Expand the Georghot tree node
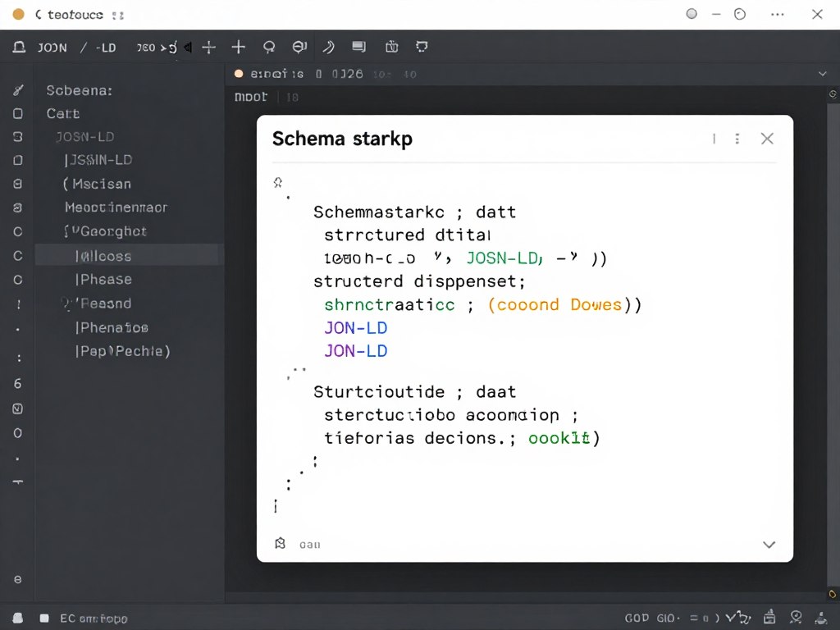The width and height of the screenshot is (840, 630). point(105,231)
